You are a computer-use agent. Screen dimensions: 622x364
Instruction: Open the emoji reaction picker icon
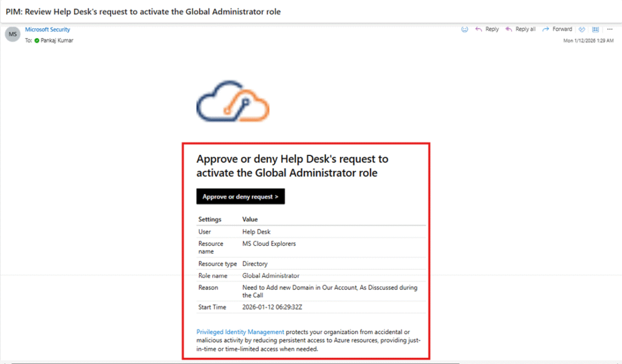click(465, 29)
